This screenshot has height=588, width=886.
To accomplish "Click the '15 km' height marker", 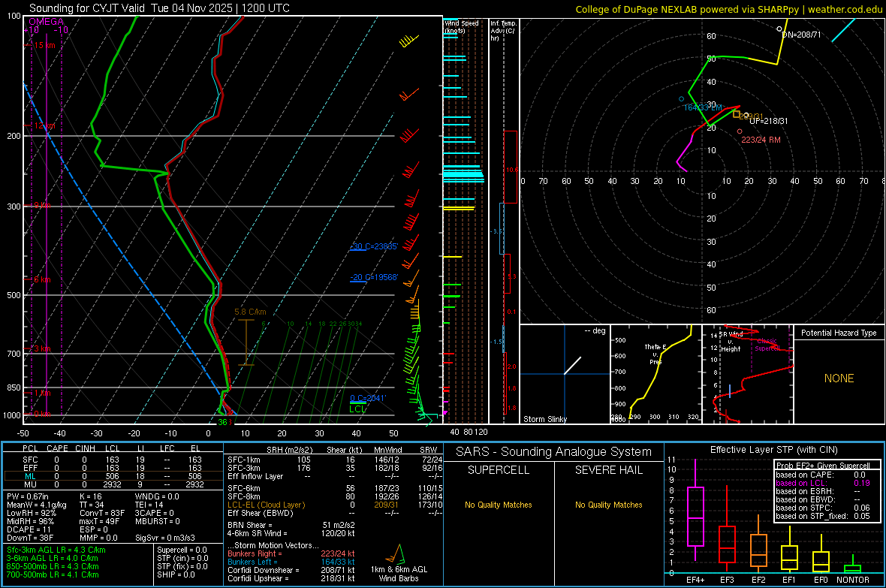I will tap(44, 45).
